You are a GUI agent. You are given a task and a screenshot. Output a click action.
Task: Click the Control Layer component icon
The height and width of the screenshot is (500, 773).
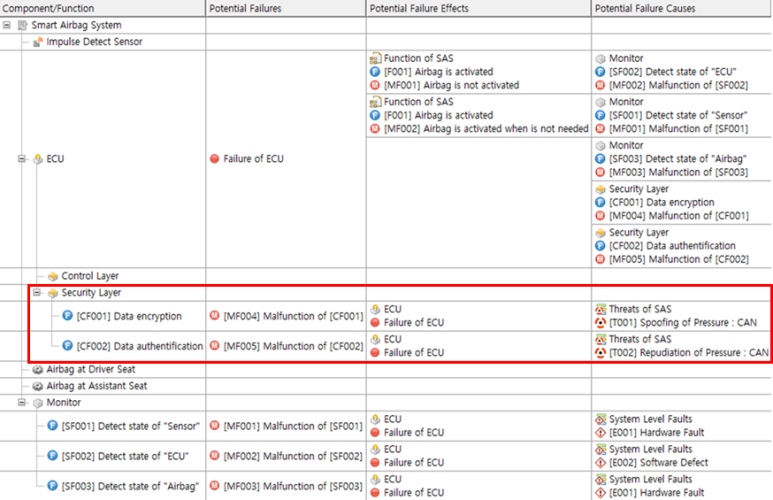click(x=53, y=276)
